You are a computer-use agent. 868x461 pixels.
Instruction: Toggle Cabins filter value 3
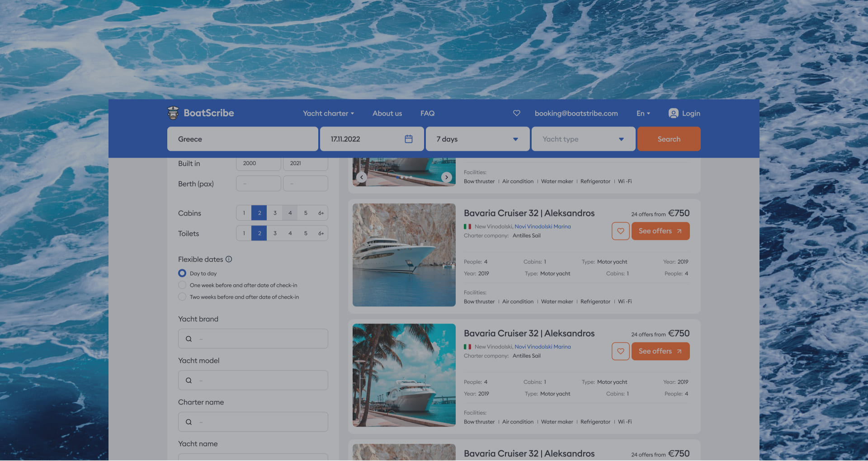[x=275, y=213]
